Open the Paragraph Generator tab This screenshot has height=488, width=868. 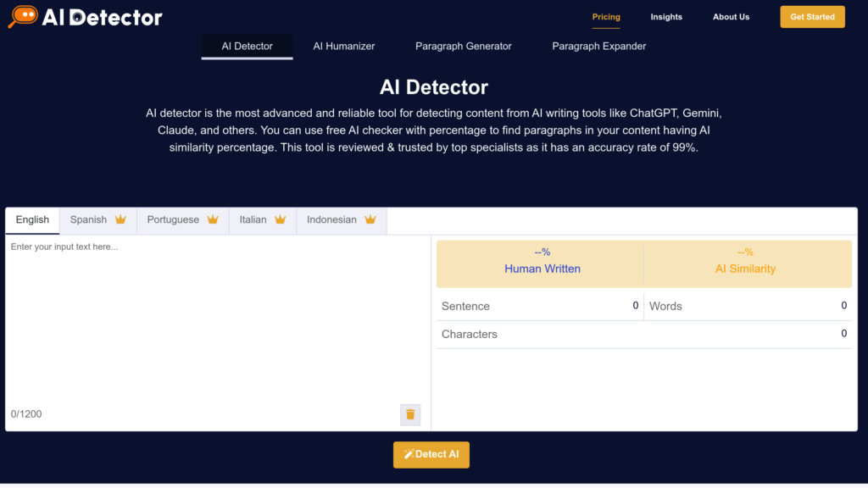point(464,47)
